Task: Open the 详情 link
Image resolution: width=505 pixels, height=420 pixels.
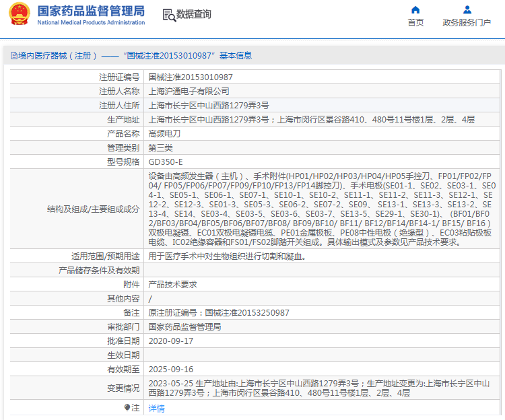Action: [156, 408]
